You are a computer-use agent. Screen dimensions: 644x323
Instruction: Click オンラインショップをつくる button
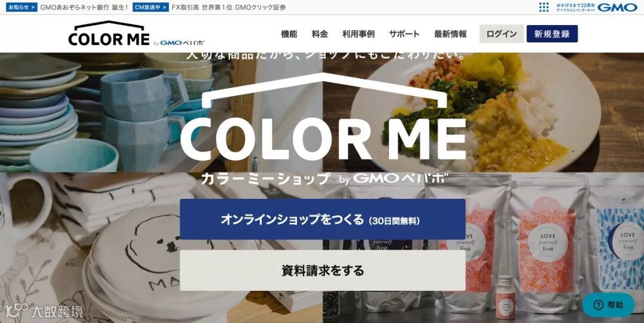pyautogui.click(x=323, y=219)
